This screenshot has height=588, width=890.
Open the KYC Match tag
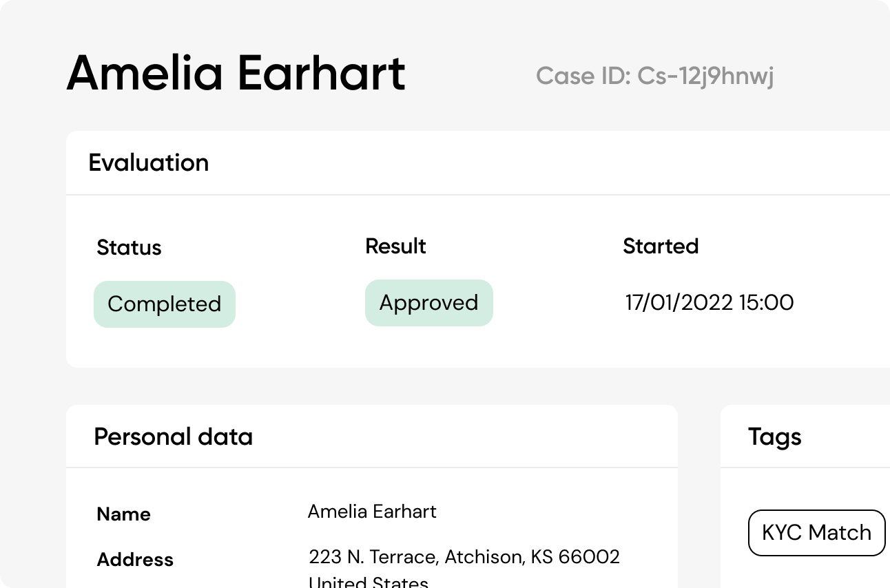point(816,532)
